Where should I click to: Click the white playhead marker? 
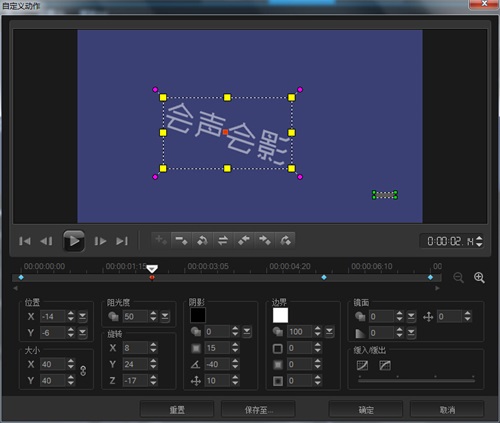pyautogui.click(x=152, y=269)
